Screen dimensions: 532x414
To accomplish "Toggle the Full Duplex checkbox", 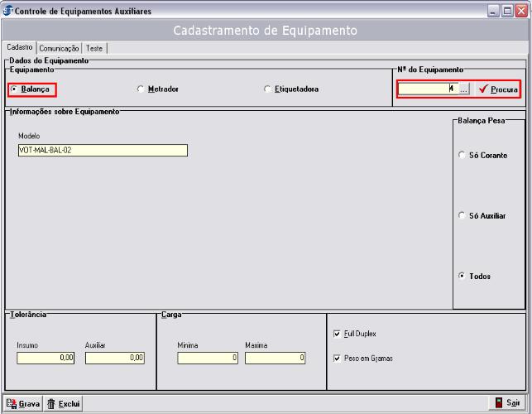I will [x=336, y=334].
